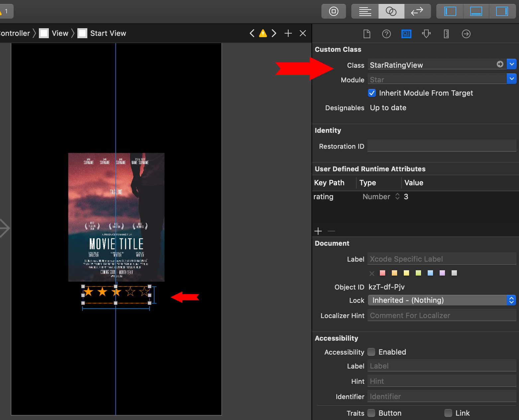Click the Restoration ID text field
The image size is (519, 420).
pyautogui.click(x=442, y=146)
